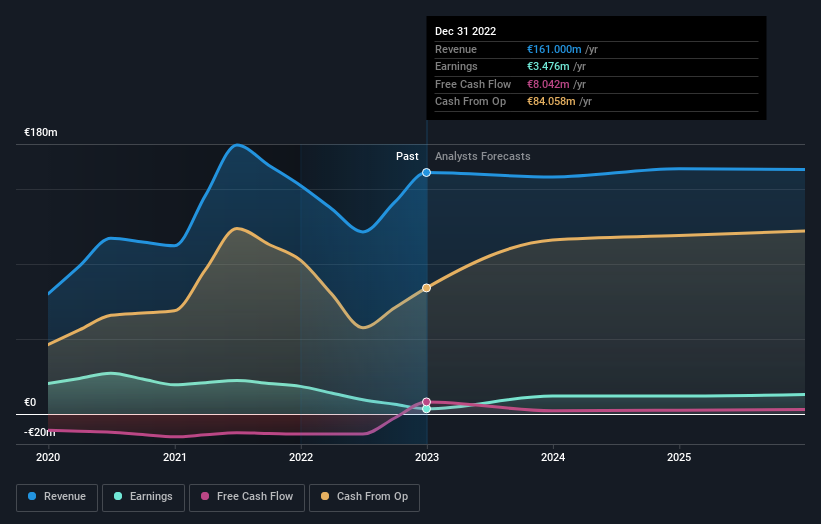
Task: Click the 2023 x-axis label
Action: 427,458
